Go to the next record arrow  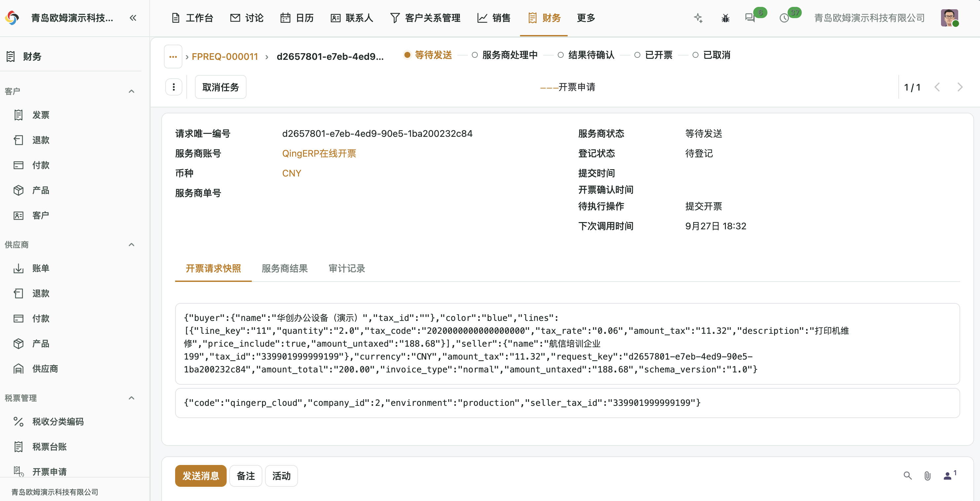pyautogui.click(x=960, y=87)
